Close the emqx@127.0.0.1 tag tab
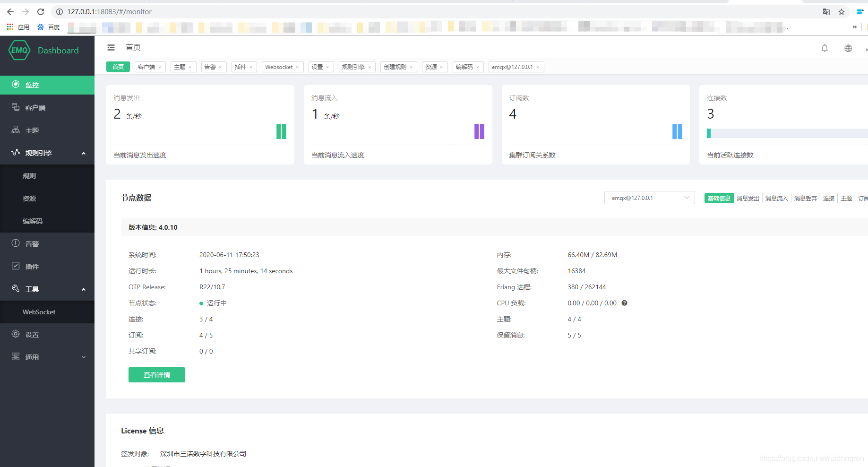This screenshot has width=868, height=467. click(538, 67)
